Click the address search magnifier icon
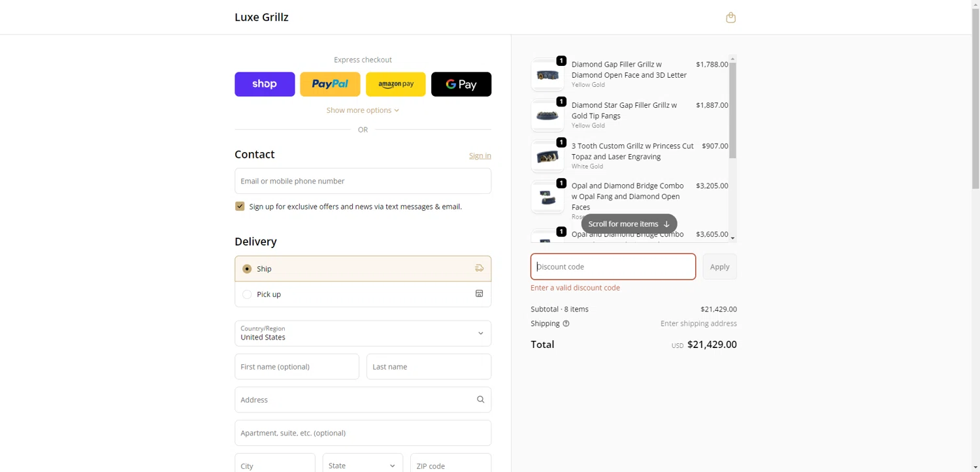 [480, 400]
